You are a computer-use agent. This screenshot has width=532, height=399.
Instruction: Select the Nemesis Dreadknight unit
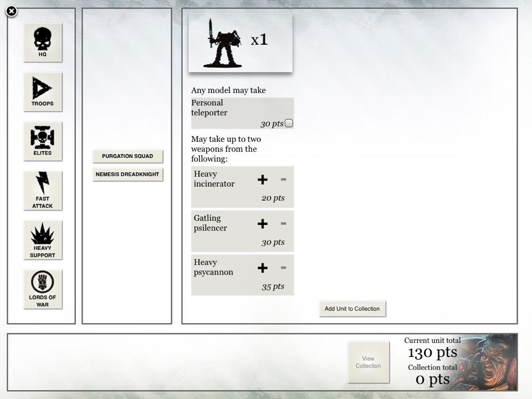pyautogui.click(x=127, y=175)
